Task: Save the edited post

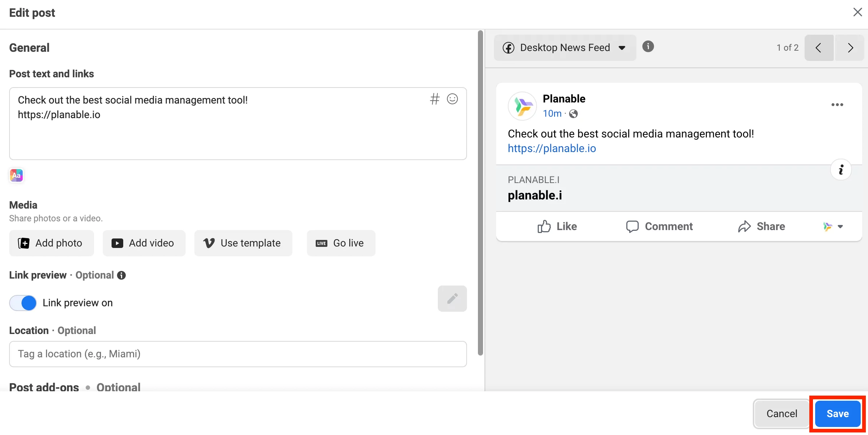Action: pyautogui.click(x=837, y=414)
